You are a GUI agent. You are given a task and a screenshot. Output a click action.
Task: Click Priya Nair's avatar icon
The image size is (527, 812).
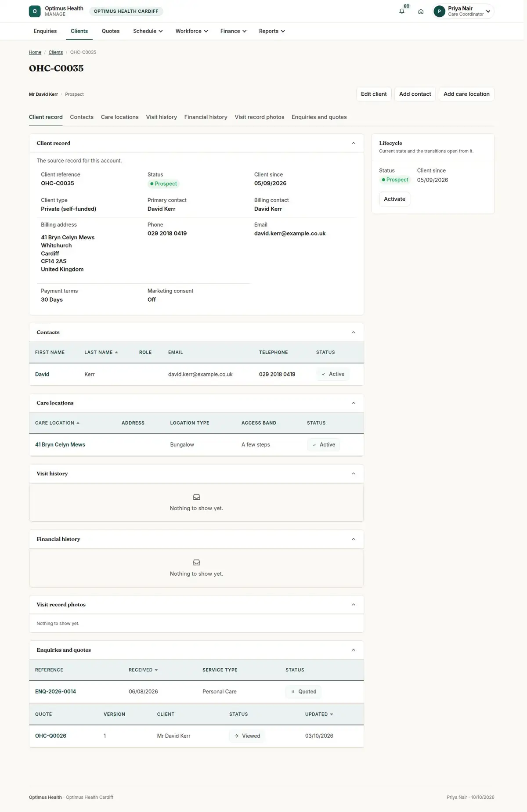click(439, 11)
